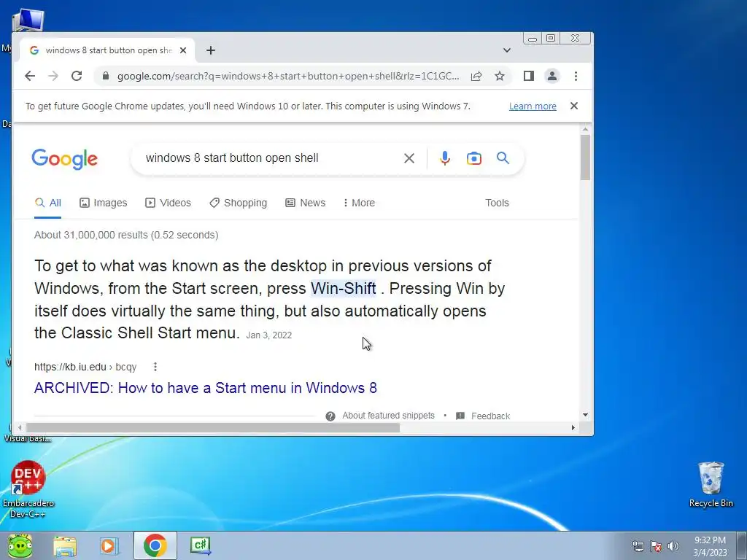Click the scroll right arrow at bottom
Screen dimensions: 747x560
(x=573, y=427)
